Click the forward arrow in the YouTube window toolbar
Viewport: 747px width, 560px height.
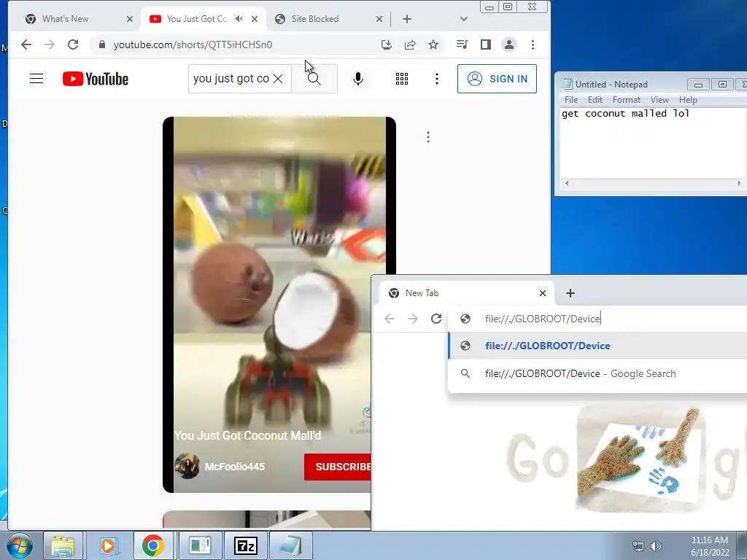[50, 44]
